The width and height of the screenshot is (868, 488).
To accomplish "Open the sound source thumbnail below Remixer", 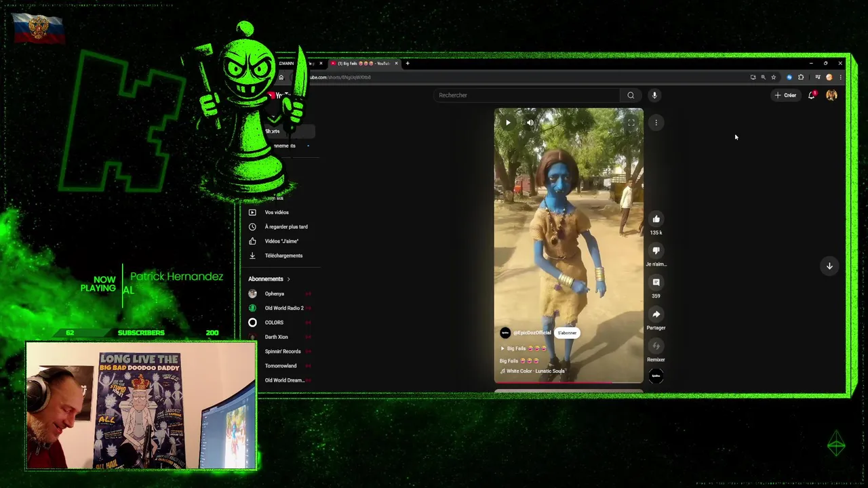I will click(x=656, y=375).
